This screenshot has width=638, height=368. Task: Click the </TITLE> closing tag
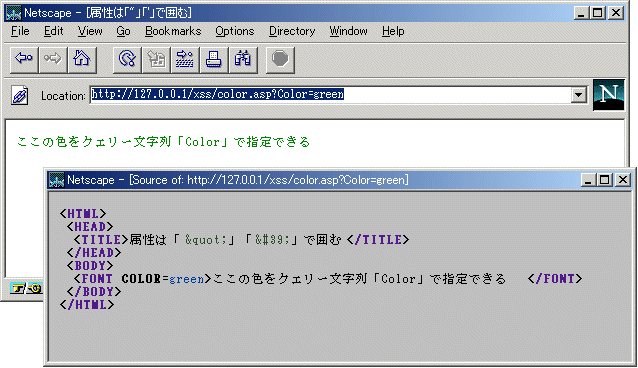(378, 239)
